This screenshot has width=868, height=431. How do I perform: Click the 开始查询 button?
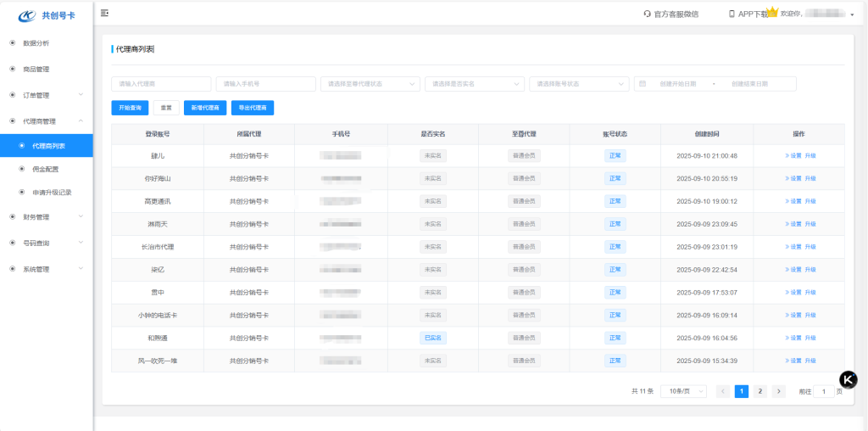130,108
